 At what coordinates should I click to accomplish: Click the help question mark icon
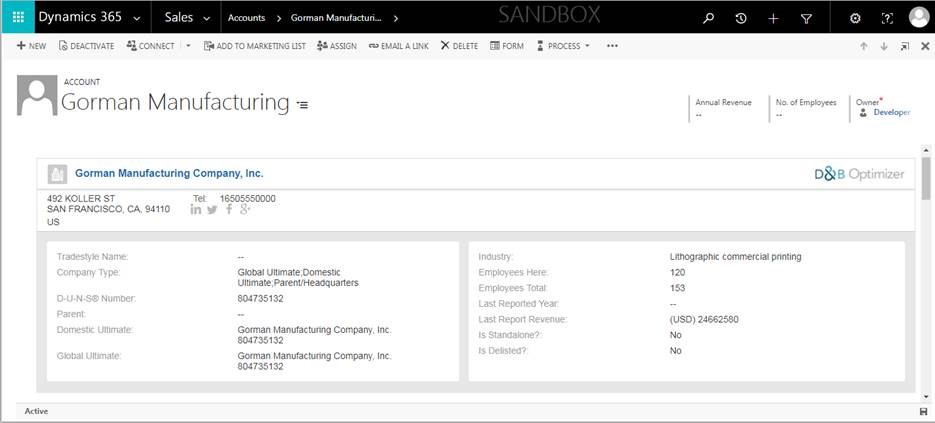tap(886, 18)
